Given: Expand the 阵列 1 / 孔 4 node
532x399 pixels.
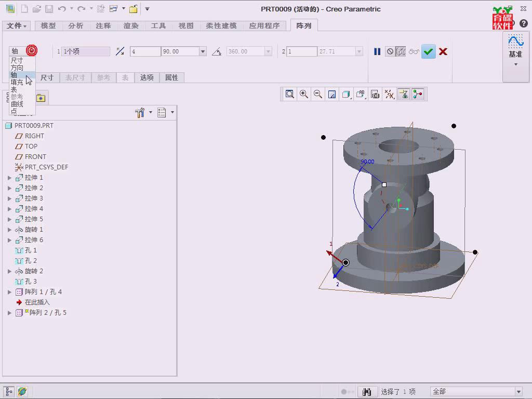Looking at the screenshot, I should [9, 292].
